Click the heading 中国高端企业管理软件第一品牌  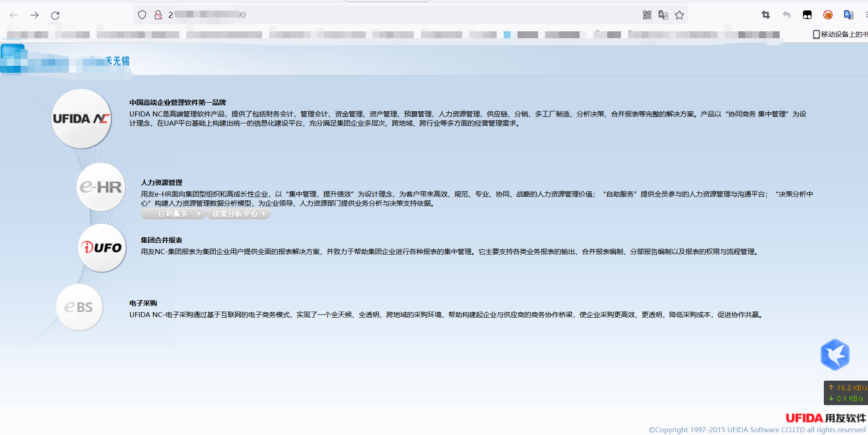click(x=178, y=103)
